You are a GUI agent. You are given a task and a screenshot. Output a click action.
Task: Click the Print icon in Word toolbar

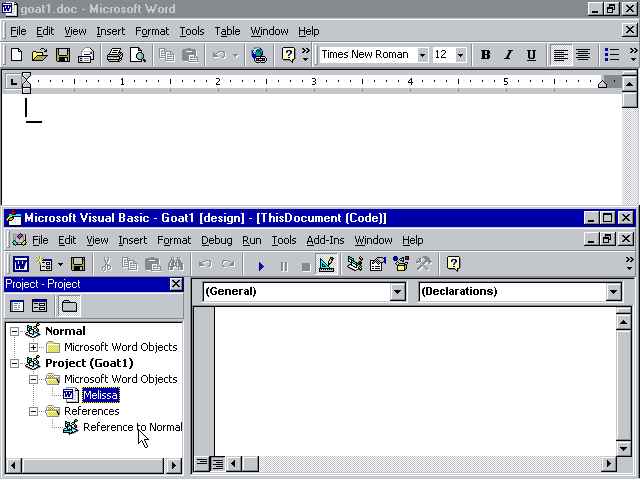pyautogui.click(x=115, y=55)
